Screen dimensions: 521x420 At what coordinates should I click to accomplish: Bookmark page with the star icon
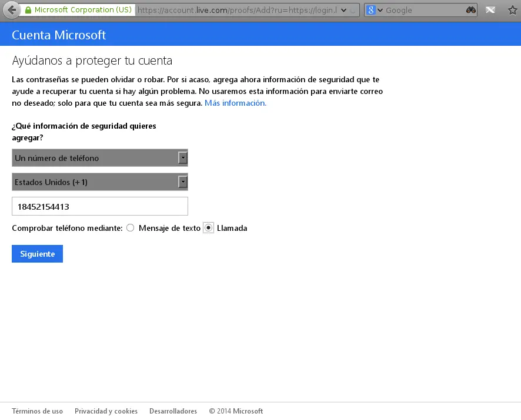click(x=512, y=11)
